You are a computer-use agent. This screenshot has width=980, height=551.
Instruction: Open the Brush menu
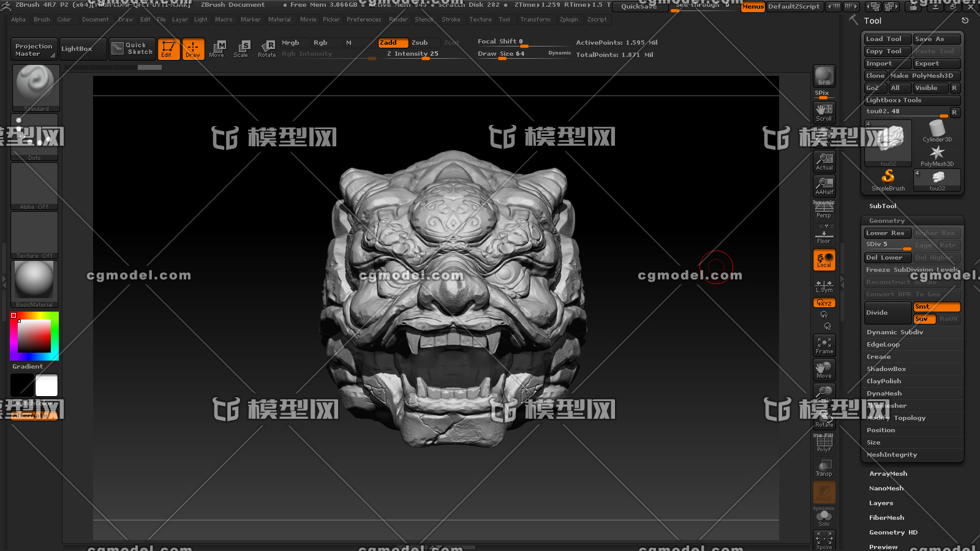point(42,20)
